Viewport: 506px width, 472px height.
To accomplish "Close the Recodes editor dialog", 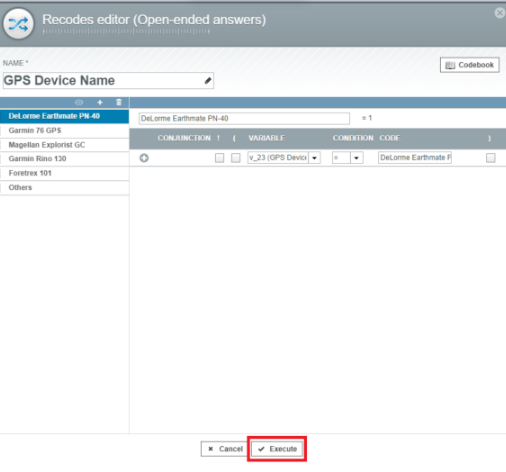I will coord(499,13).
